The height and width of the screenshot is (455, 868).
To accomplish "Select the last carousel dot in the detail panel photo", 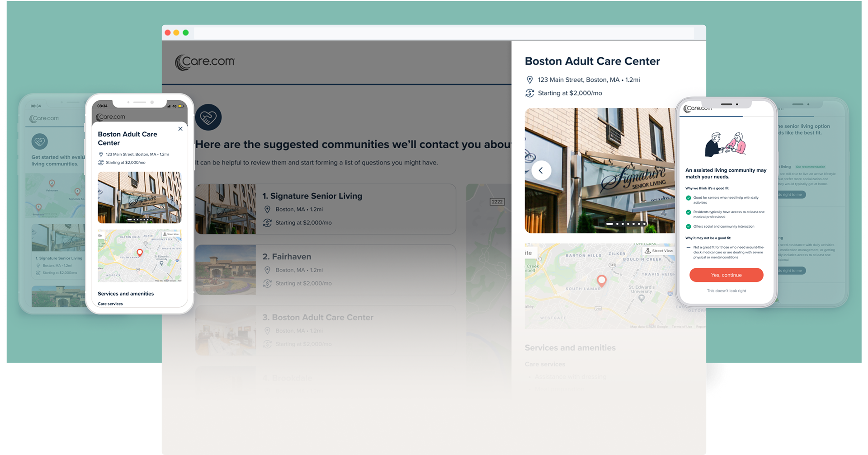I will (644, 224).
